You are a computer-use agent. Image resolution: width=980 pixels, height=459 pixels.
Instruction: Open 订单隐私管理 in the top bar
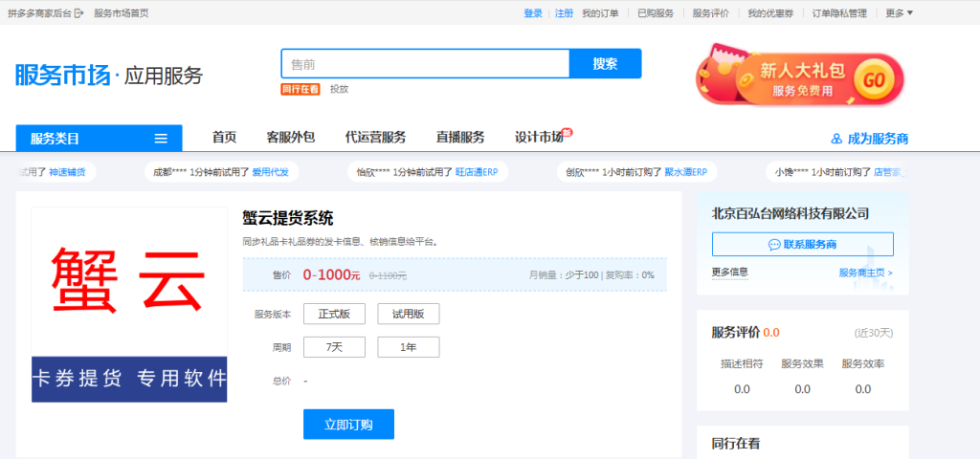(x=839, y=13)
